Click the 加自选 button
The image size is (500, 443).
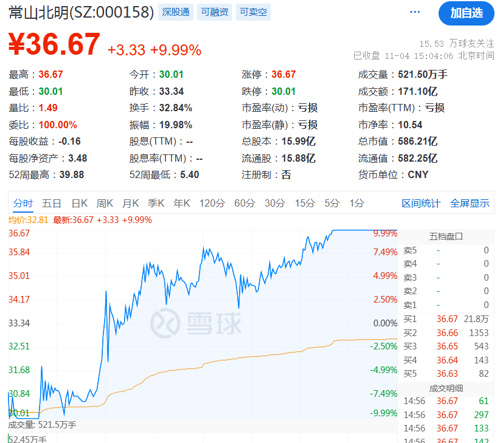[x=466, y=13]
